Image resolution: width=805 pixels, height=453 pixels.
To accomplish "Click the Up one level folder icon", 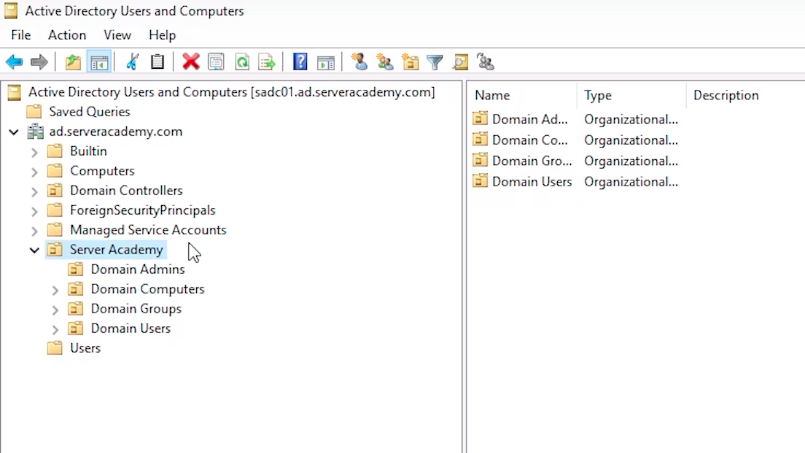I will [x=73, y=62].
